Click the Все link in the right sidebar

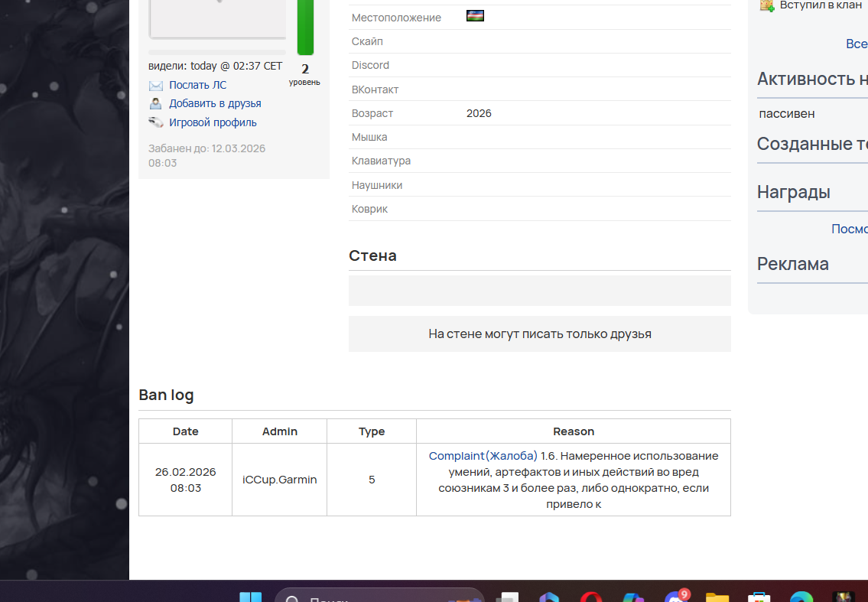point(857,44)
